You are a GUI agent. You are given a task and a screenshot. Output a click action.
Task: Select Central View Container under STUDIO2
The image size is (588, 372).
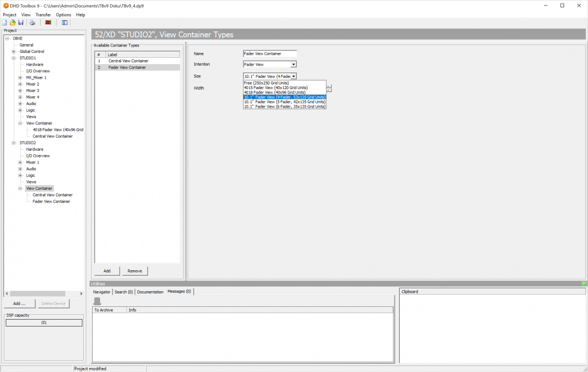click(x=53, y=195)
